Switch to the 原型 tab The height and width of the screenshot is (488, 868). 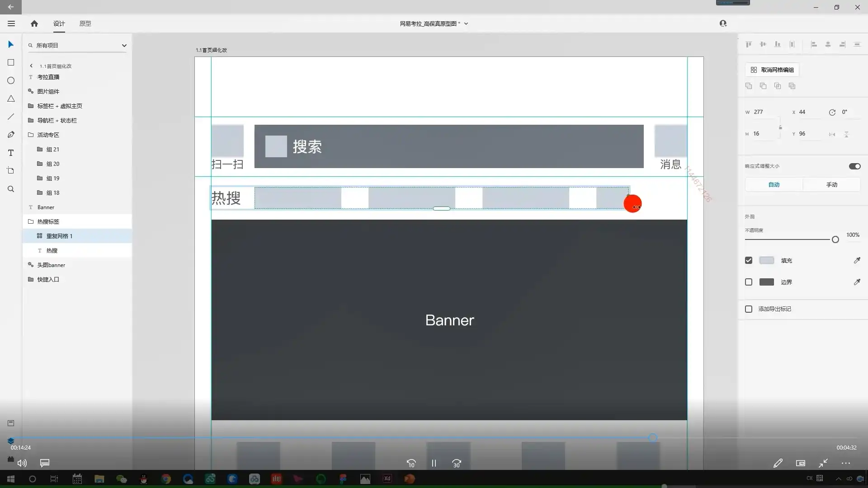(x=85, y=23)
